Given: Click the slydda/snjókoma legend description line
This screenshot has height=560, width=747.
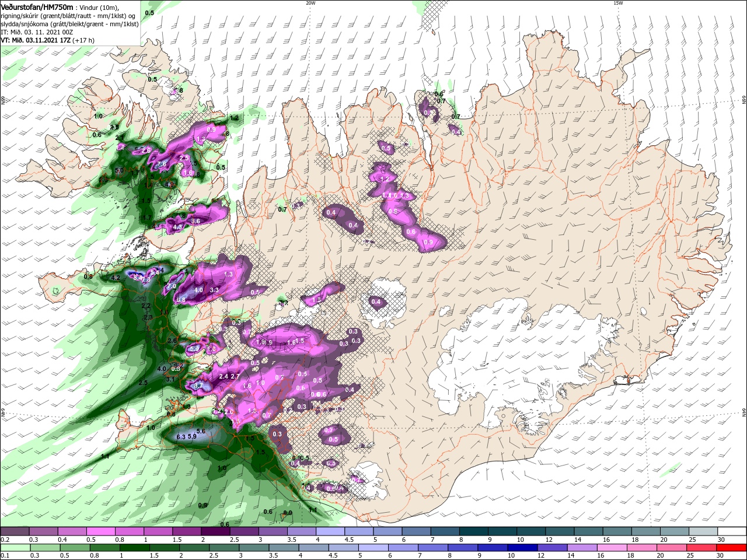Looking at the screenshot, I should pos(69,24).
